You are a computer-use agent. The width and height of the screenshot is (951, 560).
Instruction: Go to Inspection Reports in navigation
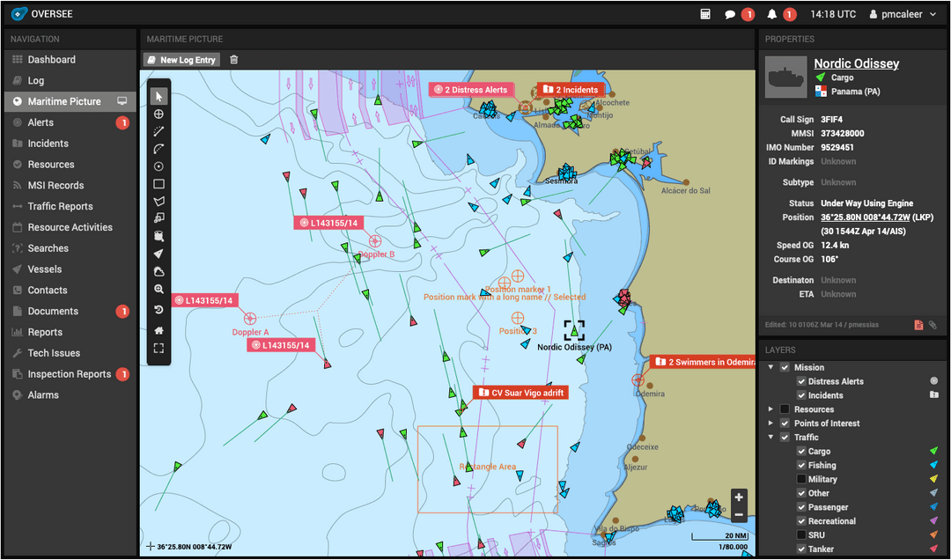66,373
